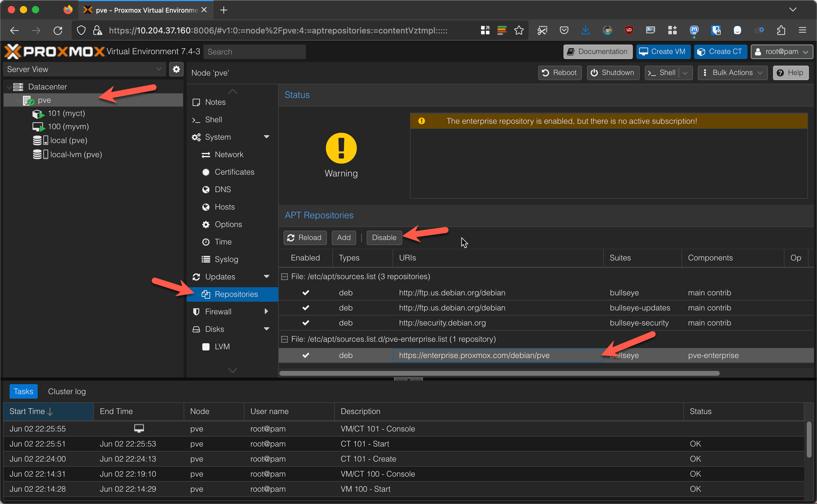817x504 pixels.
Task: Open local (pve) storage
Action: (68, 140)
